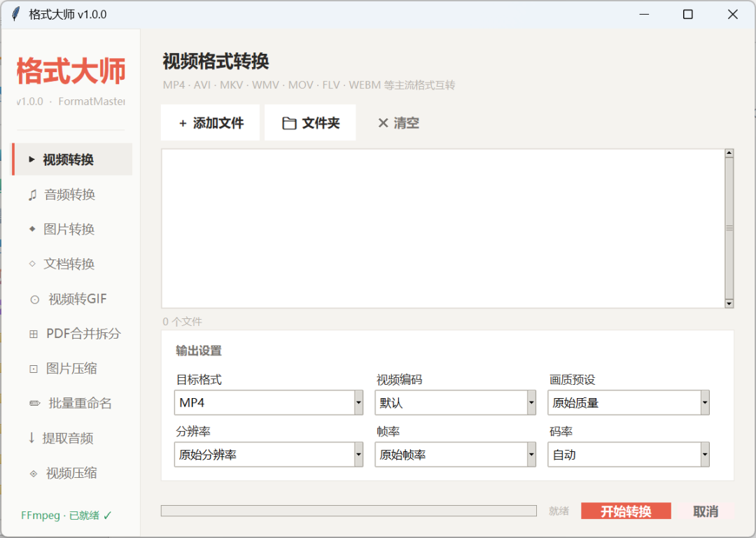
Task: Click the red 开始转换 button
Action: click(x=626, y=511)
